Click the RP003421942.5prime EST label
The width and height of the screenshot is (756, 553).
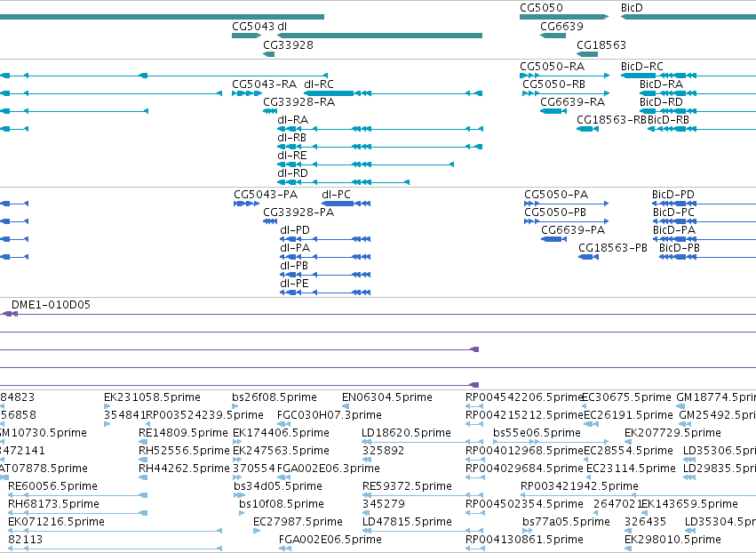[579, 486]
